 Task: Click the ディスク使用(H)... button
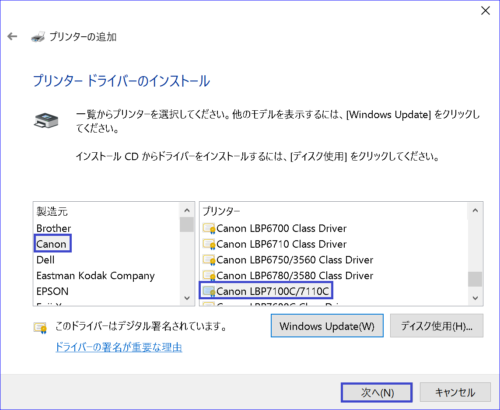point(437,326)
